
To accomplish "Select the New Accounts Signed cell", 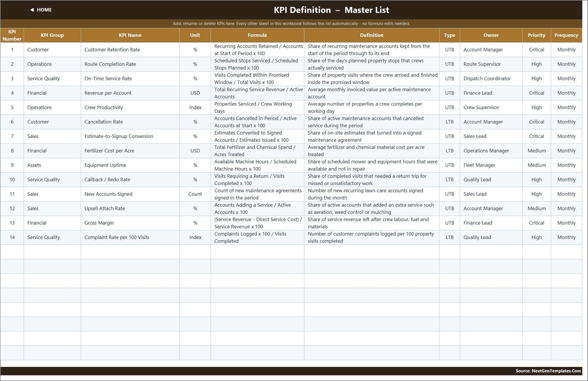I will (x=130, y=194).
